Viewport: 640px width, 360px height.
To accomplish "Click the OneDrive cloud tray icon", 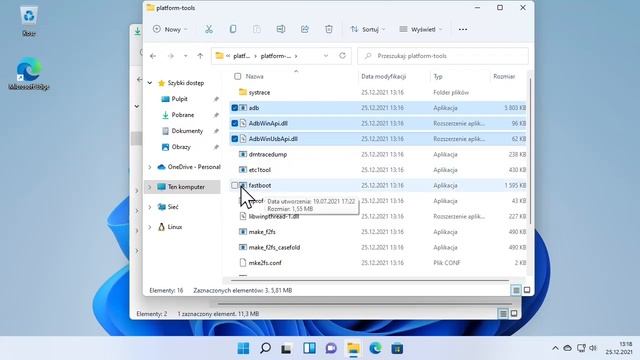I will coord(567,348).
